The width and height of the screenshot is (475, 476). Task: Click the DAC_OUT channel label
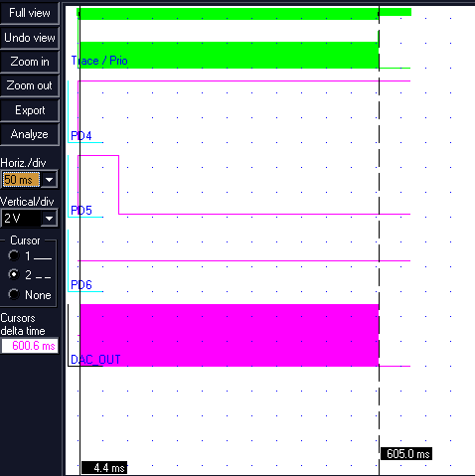tap(95, 360)
